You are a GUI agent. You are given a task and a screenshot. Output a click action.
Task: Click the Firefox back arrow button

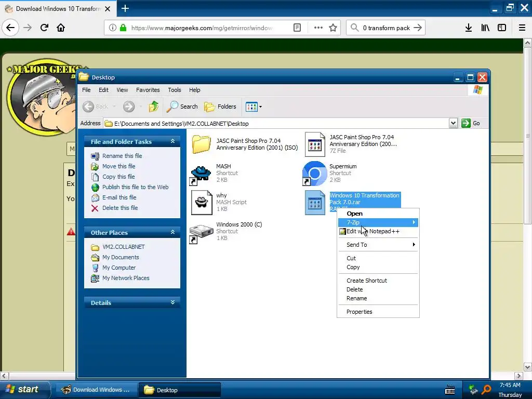10,28
